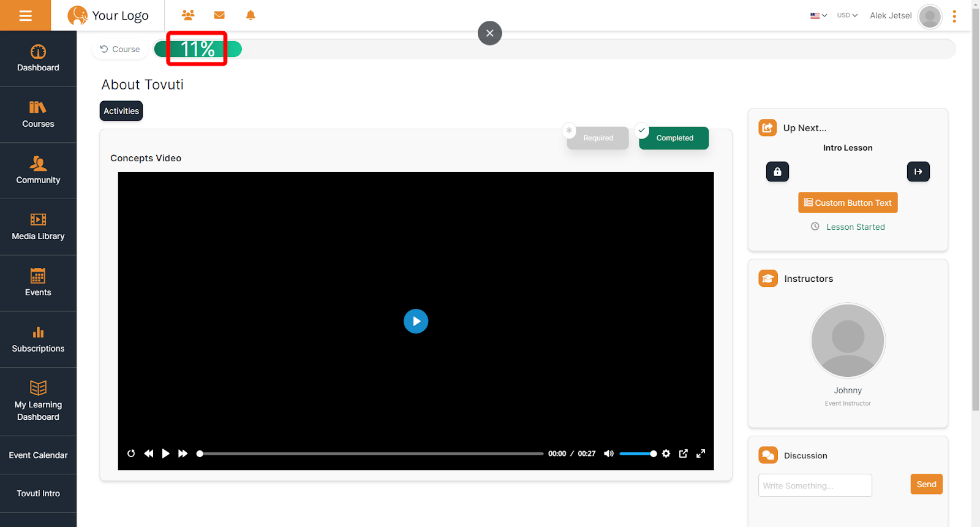Click the About Tovuti title
The image size is (980, 527).
[x=143, y=85]
